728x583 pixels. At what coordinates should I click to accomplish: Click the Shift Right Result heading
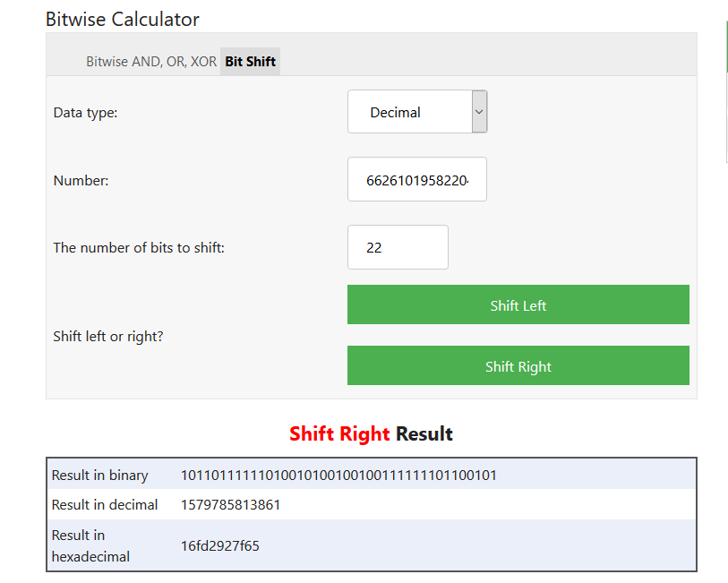371,434
